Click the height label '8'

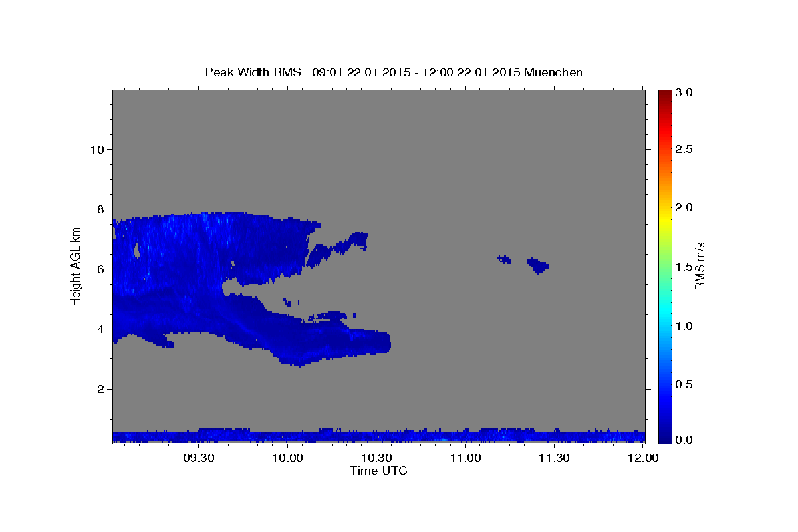[x=99, y=209]
